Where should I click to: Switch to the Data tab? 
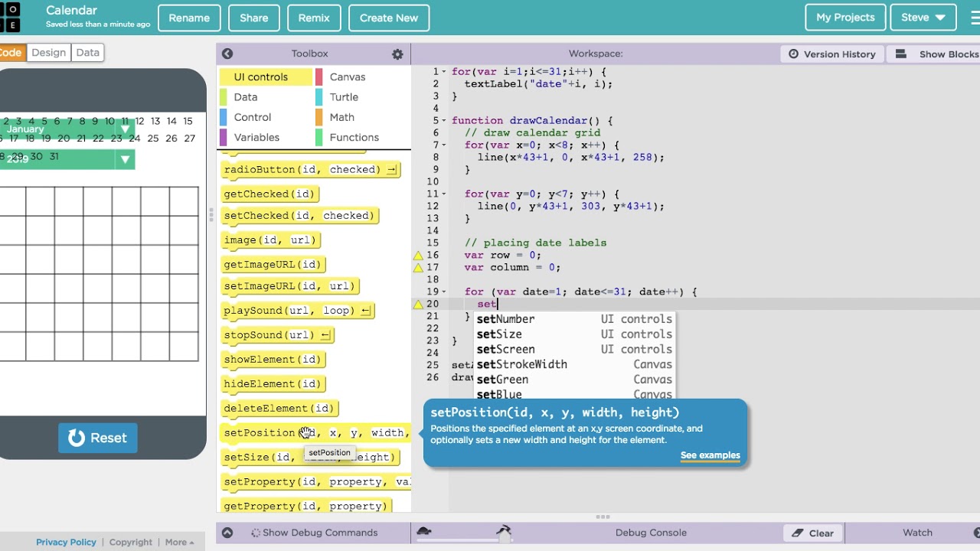pyautogui.click(x=87, y=53)
